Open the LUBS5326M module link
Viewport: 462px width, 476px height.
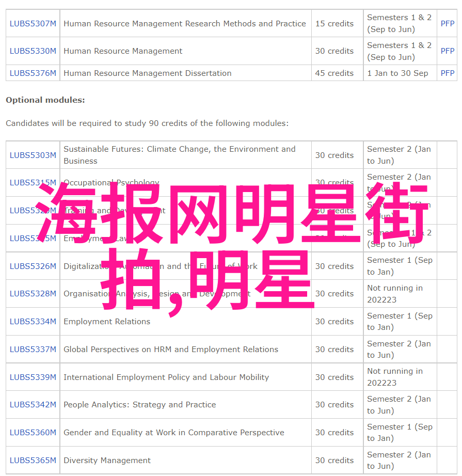(x=33, y=266)
